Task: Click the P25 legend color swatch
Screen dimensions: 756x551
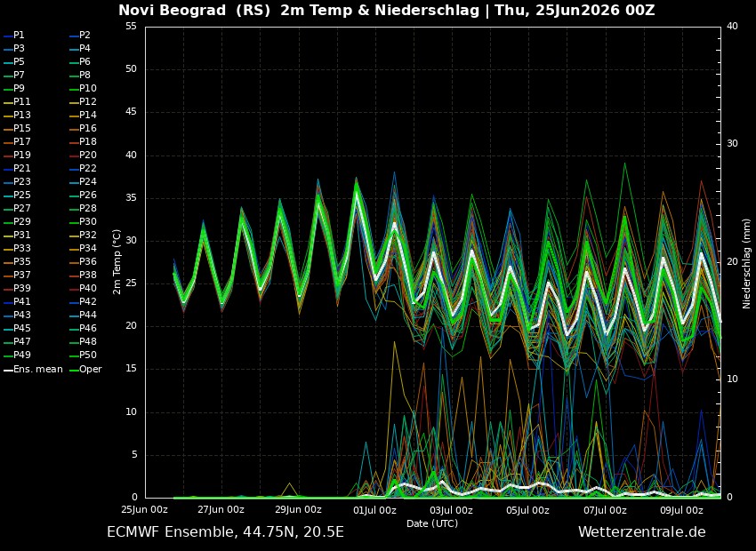Action: 8,196
